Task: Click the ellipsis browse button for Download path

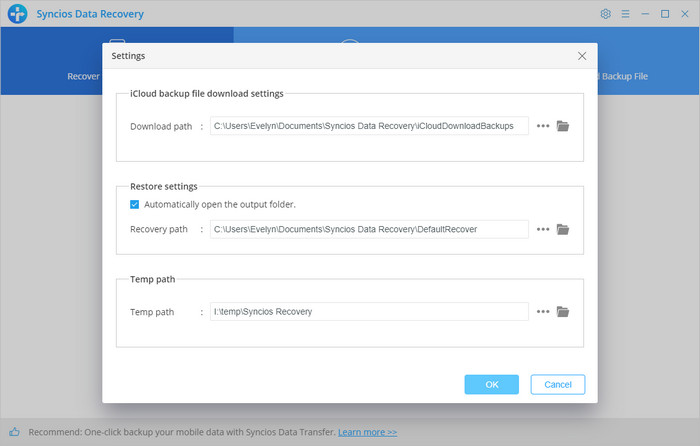Action: click(x=543, y=126)
